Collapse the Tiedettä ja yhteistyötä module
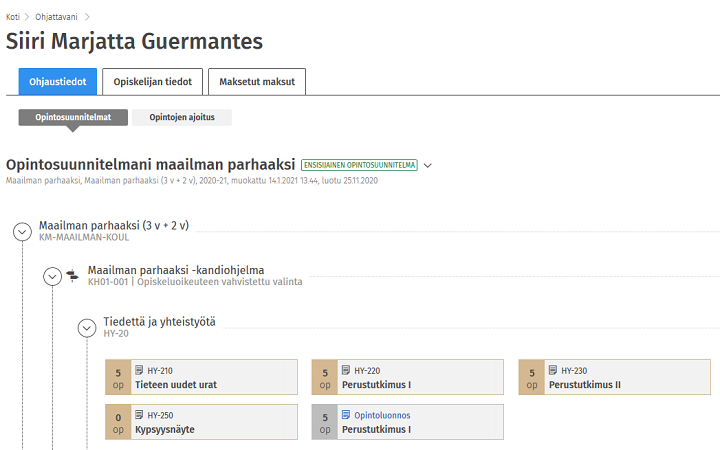Image resolution: width=720 pixels, height=450 pixels. click(x=87, y=327)
